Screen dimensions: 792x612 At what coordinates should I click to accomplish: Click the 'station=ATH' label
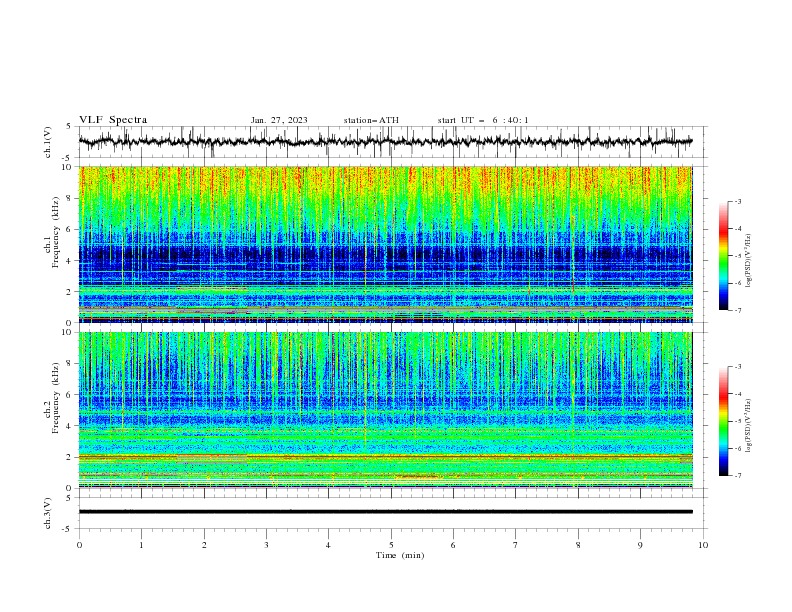click(371, 120)
